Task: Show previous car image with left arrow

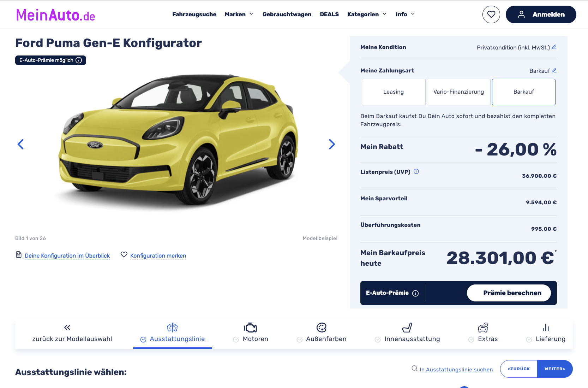Action: (x=20, y=144)
